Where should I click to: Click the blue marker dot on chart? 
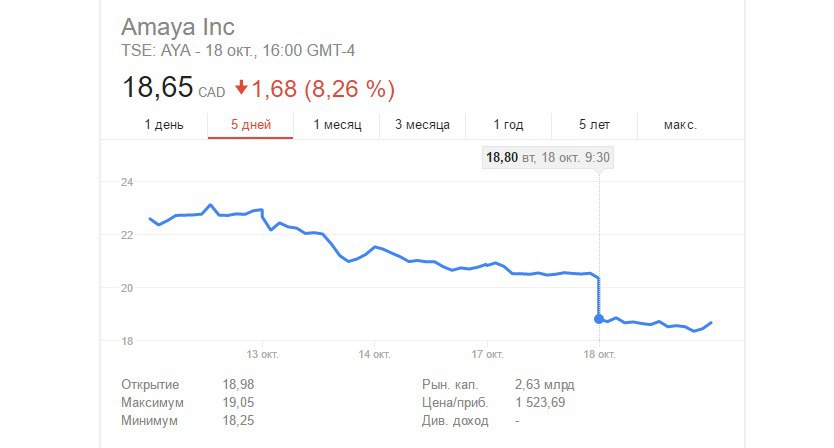(x=599, y=319)
